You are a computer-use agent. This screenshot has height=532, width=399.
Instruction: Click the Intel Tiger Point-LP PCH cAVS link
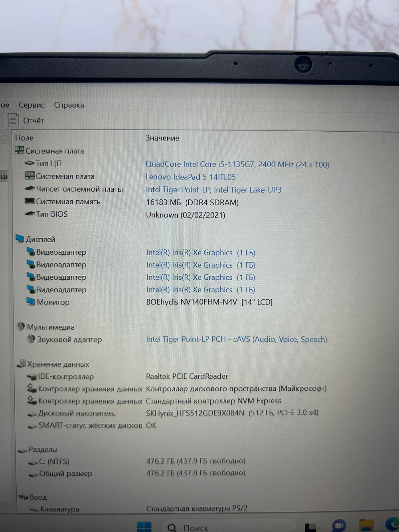click(236, 339)
